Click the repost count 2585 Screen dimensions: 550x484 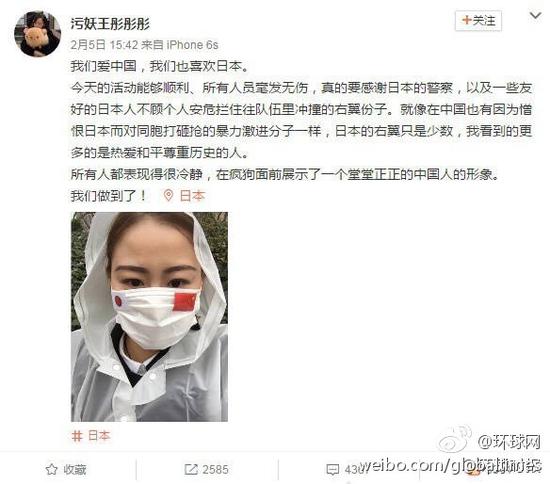coord(215,470)
